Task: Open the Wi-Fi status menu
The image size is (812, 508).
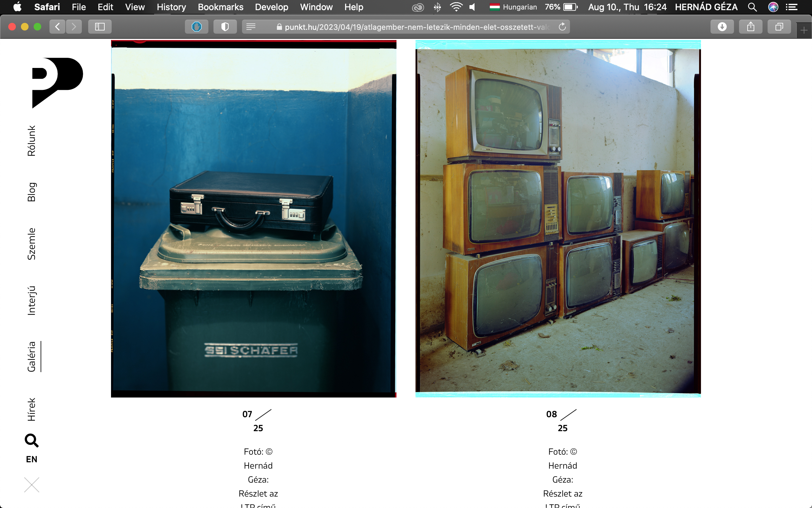Action: tap(456, 7)
